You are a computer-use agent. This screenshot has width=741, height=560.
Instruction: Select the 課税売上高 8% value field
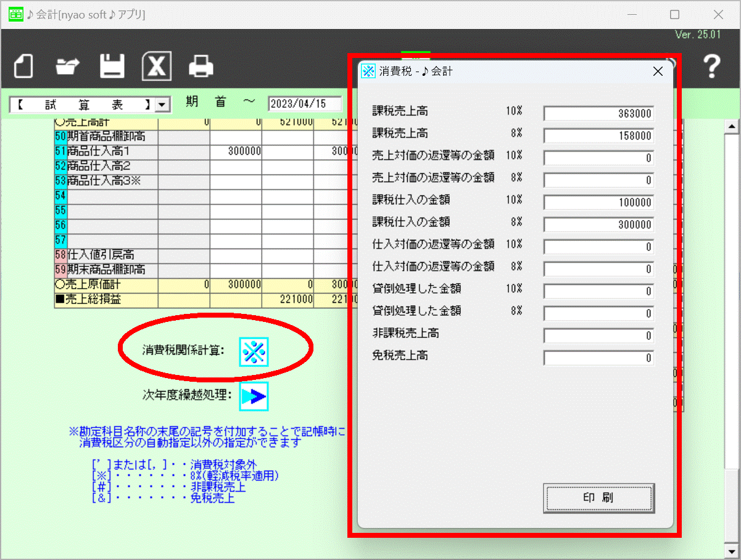pos(598,136)
